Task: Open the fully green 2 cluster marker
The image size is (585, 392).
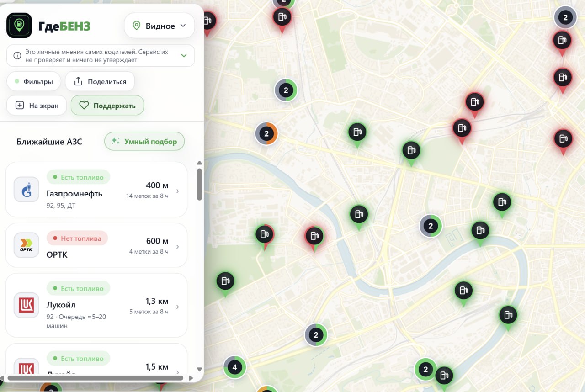Action: coord(426,369)
